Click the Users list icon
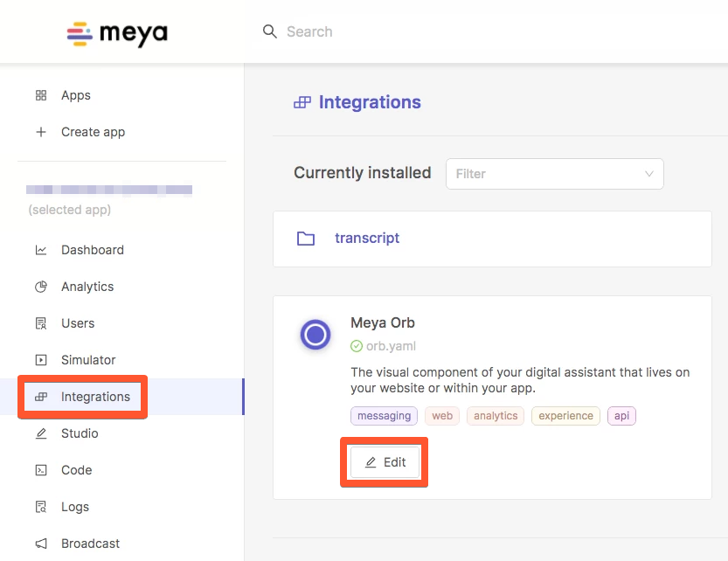Screen dimensions: 728x561 pyautogui.click(x=41, y=323)
